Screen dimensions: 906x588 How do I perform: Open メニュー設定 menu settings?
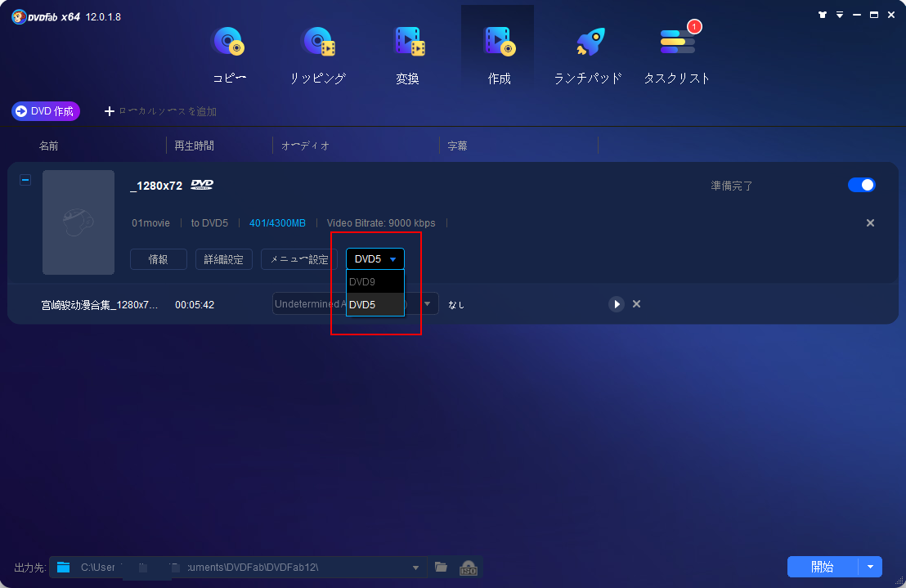(299, 259)
